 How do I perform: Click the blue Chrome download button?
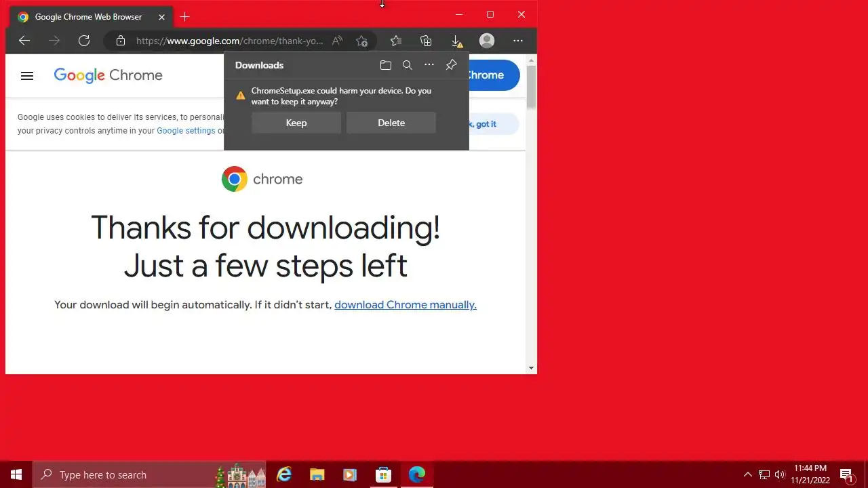tap(493, 75)
